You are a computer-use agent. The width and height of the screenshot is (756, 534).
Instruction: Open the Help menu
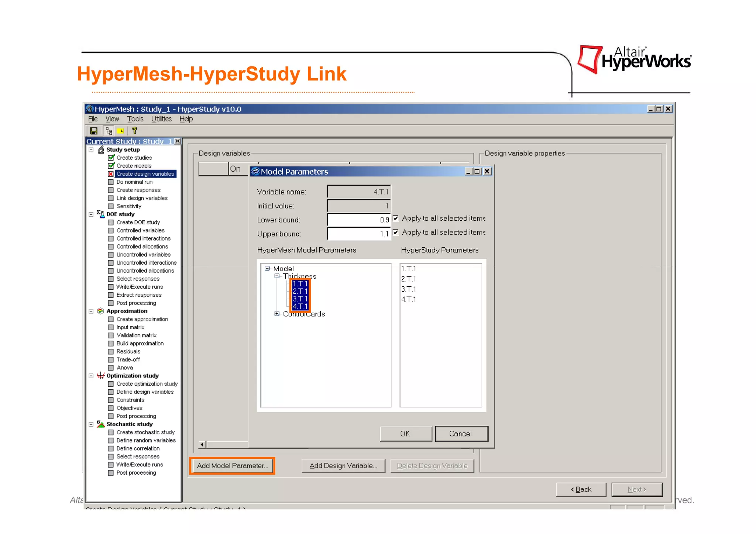[186, 119]
